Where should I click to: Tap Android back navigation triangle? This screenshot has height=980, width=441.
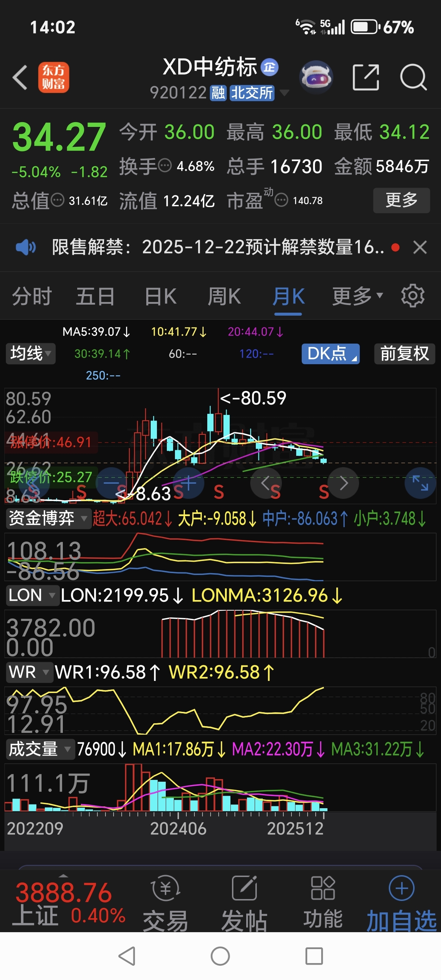127,956
